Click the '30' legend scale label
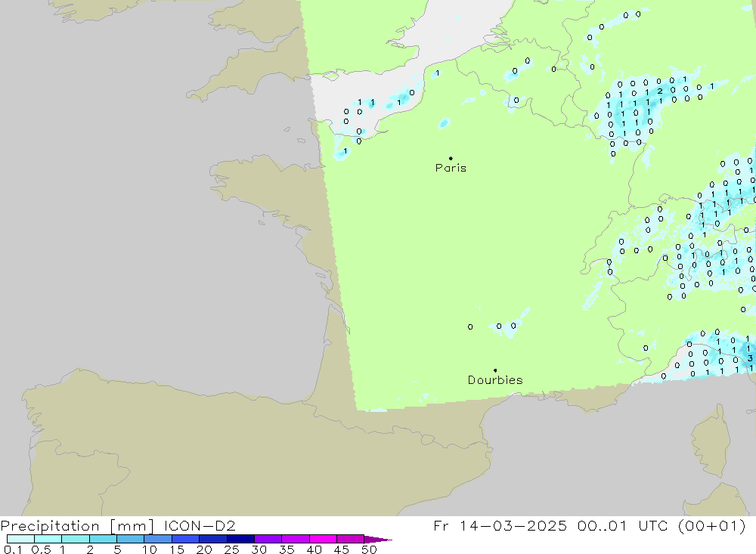Viewport: 756px width, 554px height. coord(259,549)
